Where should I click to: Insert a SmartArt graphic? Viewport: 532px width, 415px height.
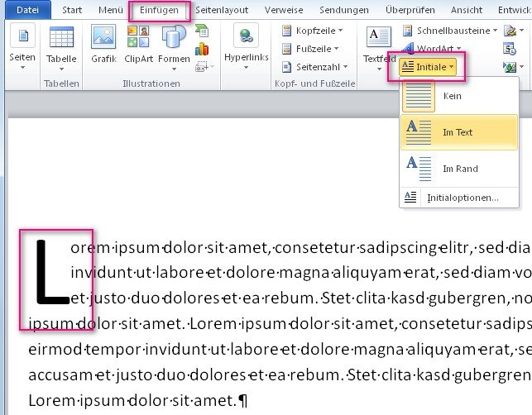[x=202, y=31]
